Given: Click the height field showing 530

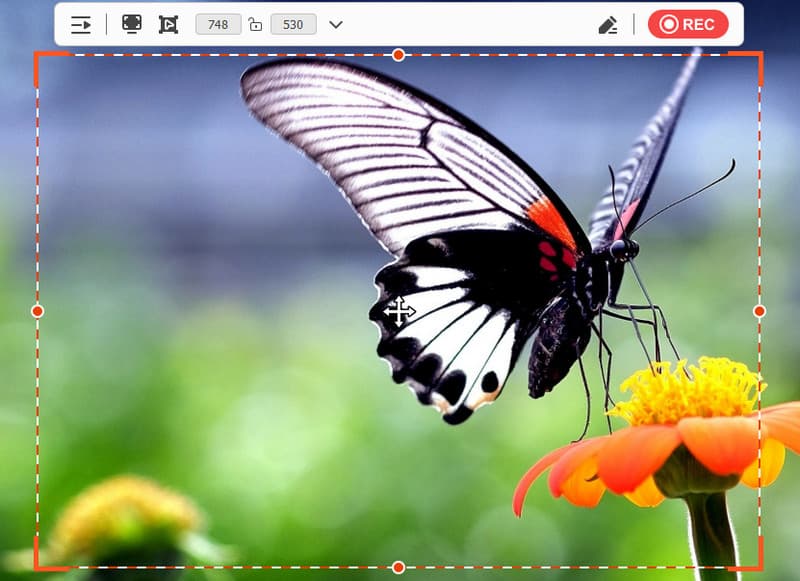Looking at the screenshot, I should 293,25.
